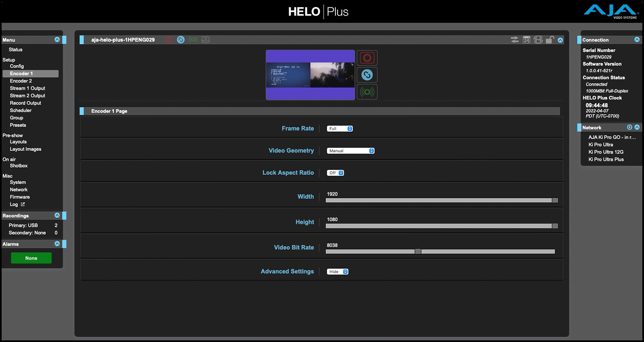The image size is (644, 342).
Task: Open the Video Geometry dropdown
Action: 350,151
